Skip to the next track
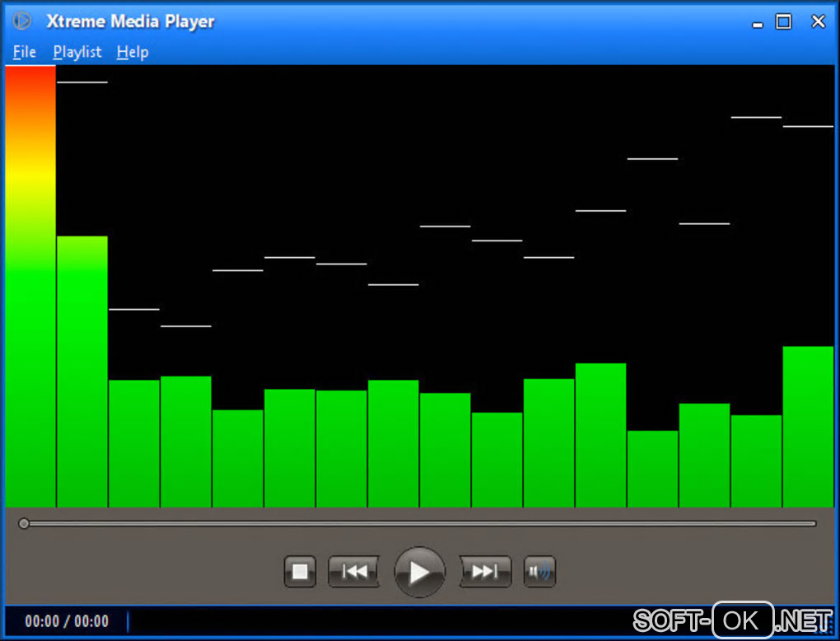 (485, 571)
